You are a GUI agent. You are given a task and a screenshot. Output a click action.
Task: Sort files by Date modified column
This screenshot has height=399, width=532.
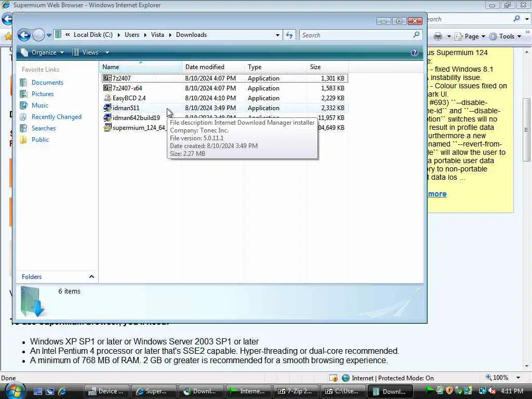(x=212, y=67)
